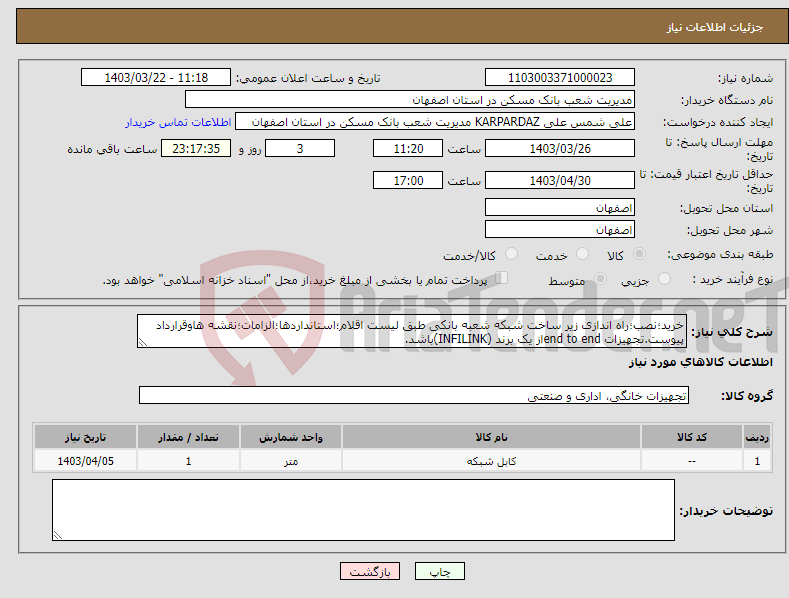Image resolution: width=789 pixels, height=598 pixels.
Task: Click the کابل شبکه item cell
Action: coord(491,461)
